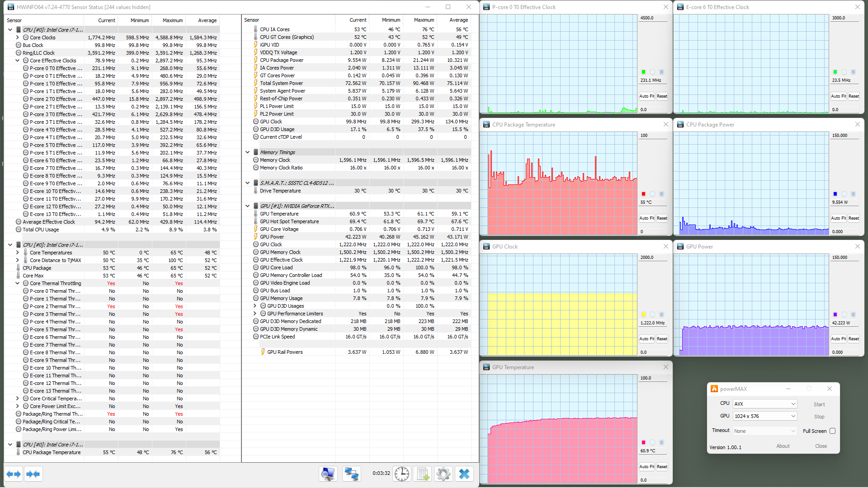The image size is (868, 488).
Task: Click the sensor summary monitor-with-magnifier icon
Action: point(328,474)
